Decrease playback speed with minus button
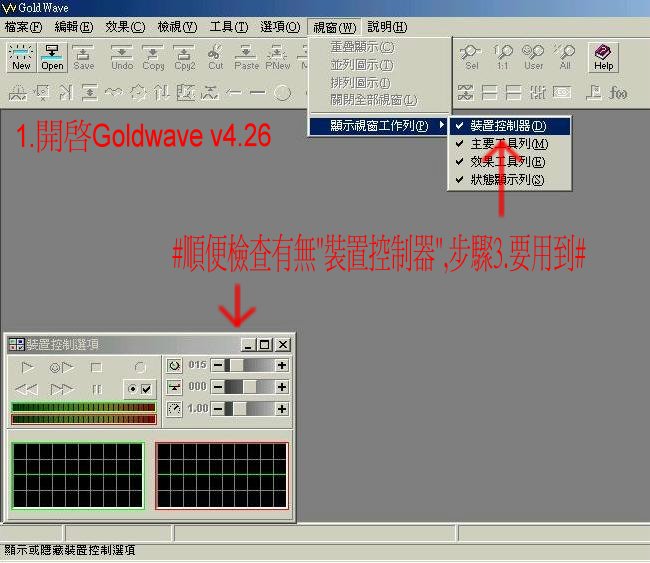This screenshot has width=650, height=563. [x=217, y=408]
